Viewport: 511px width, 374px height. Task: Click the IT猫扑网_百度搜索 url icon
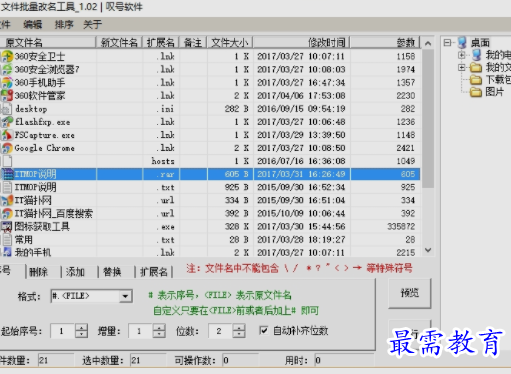tap(7, 213)
